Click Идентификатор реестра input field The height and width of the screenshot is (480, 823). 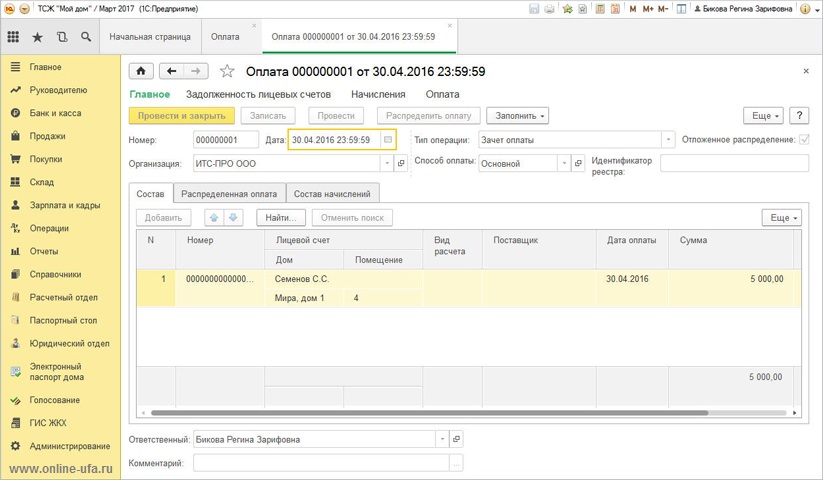(x=734, y=163)
